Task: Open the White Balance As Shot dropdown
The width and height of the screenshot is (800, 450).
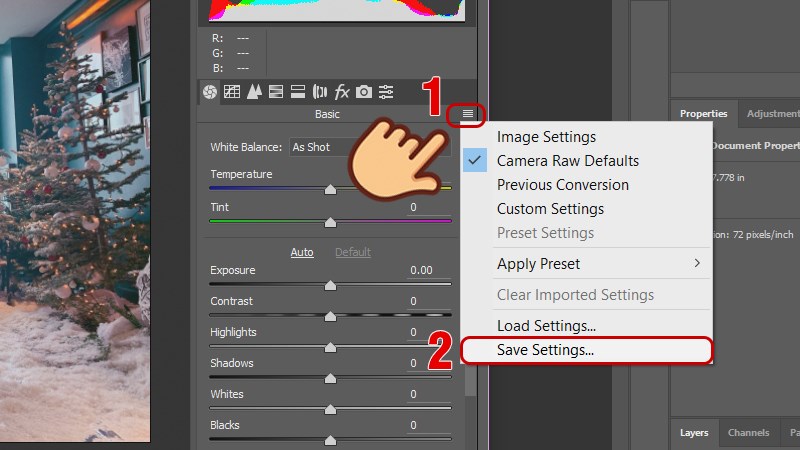Action: (x=370, y=147)
